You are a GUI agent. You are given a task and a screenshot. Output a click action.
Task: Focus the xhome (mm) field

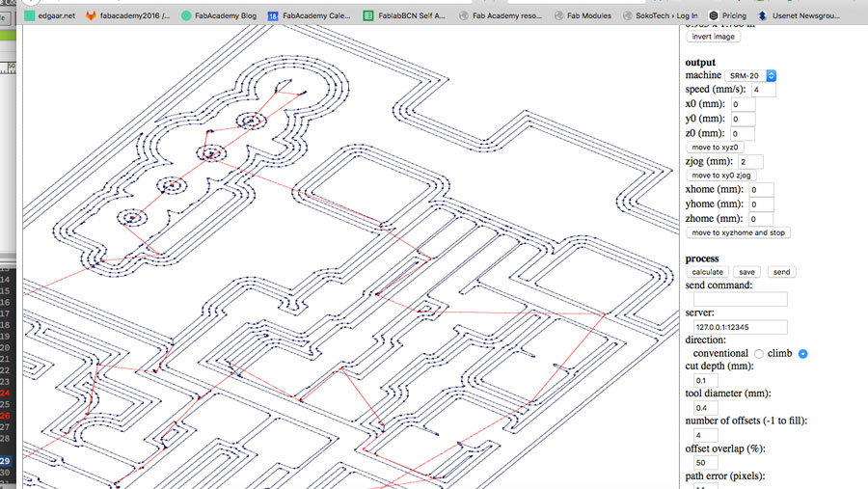click(761, 190)
